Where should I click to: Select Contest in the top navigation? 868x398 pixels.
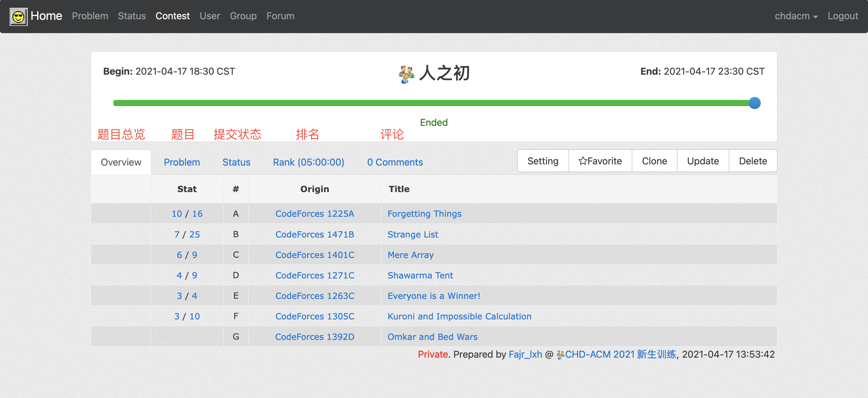pos(172,16)
